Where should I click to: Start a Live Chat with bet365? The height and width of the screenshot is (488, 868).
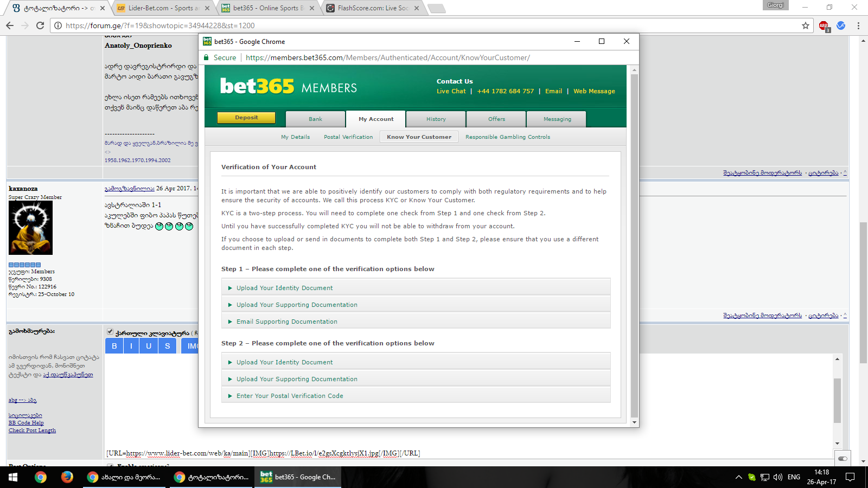(x=451, y=91)
